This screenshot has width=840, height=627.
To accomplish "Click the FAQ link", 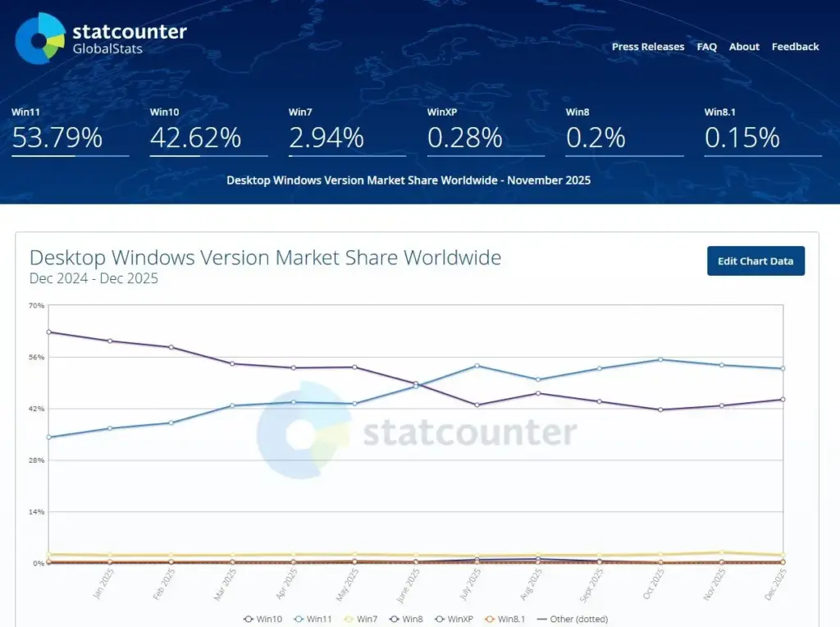I will click(706, 47).
